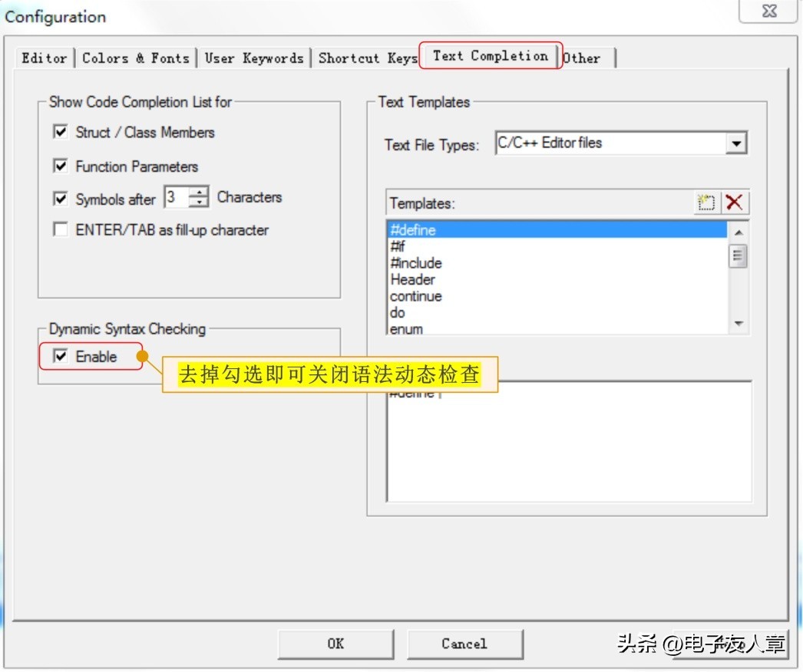Dismiss the dialog with Cancel

tap(464, 644)
